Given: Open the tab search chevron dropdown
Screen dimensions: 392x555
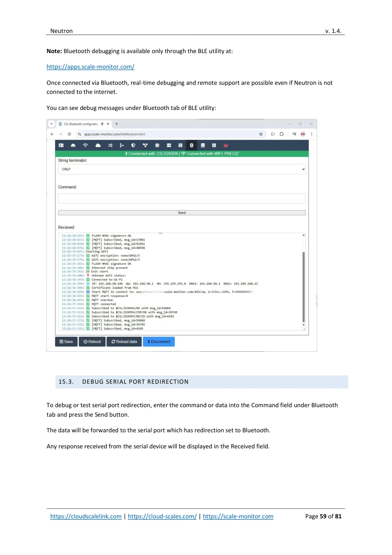Looking at the screenshot, I should pyautogui.click(x=51, y=124).
